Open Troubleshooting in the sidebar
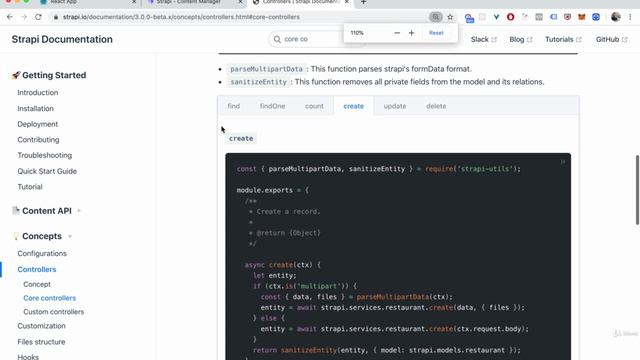640x360 pixels. pyautogui.click(x=44, y=155)
